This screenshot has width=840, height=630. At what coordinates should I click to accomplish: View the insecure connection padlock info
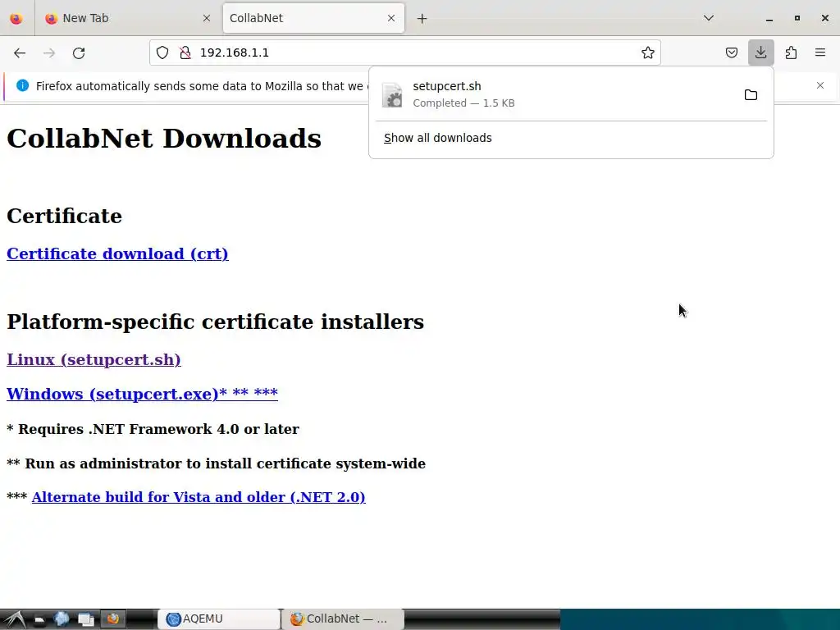point(185,52)
